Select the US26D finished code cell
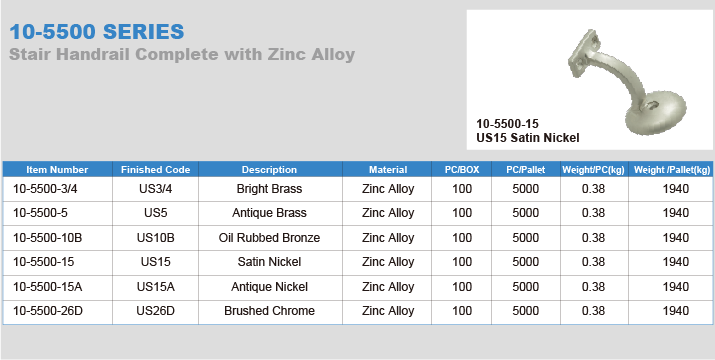 (x=155, y=311)
